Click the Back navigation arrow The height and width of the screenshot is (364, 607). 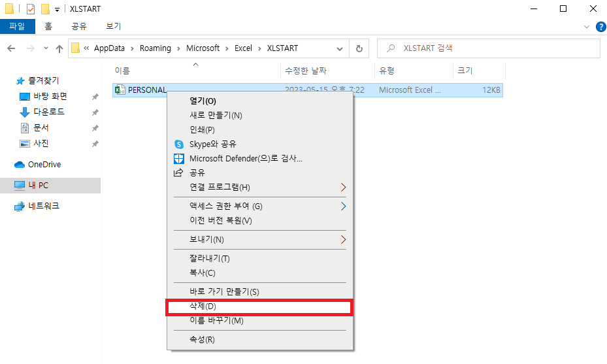11,48
